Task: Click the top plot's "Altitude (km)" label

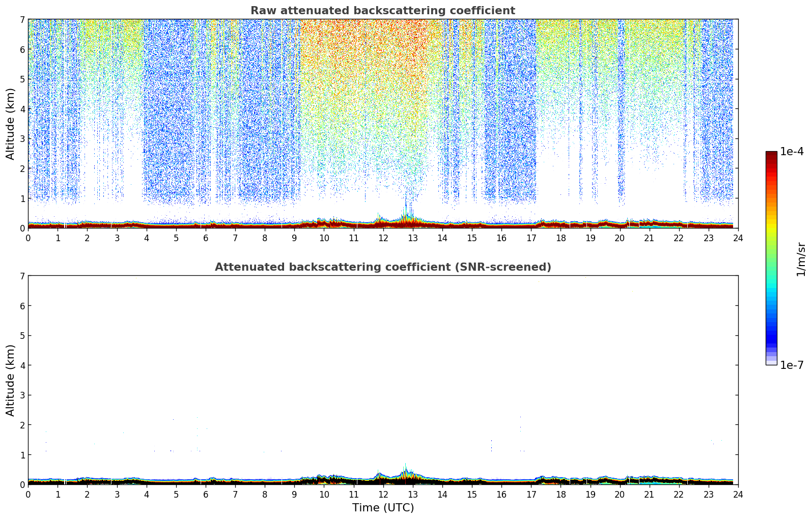Action: 11,124
